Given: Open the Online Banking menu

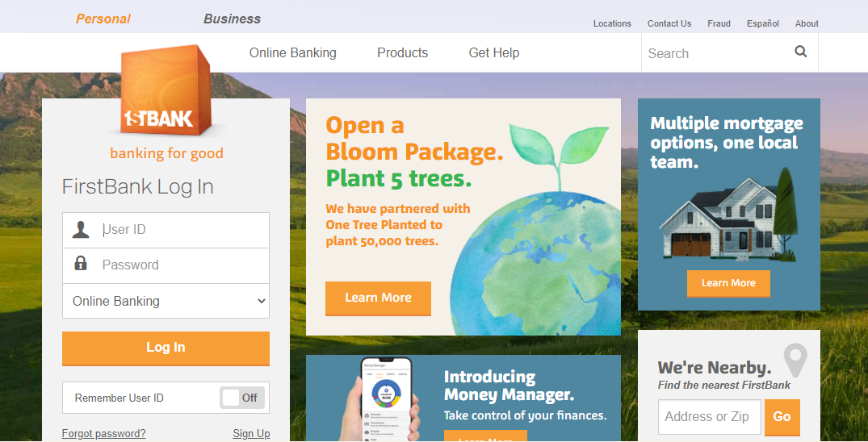Looking at the screenshot, I should (x=293, y=53).
